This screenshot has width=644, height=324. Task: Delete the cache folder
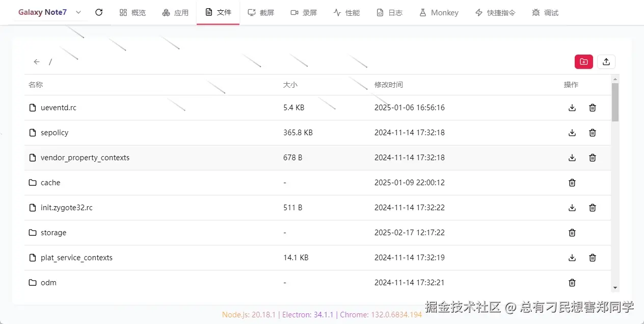572,183
